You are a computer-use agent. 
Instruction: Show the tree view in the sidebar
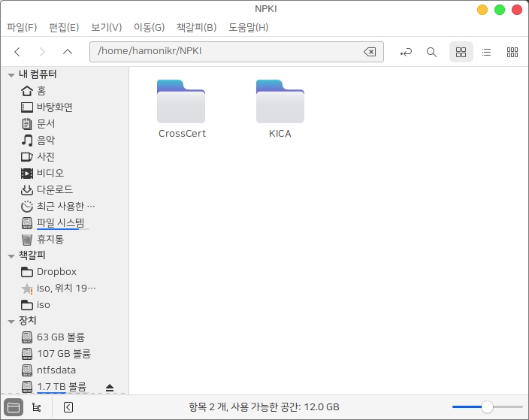coord(37,407)
